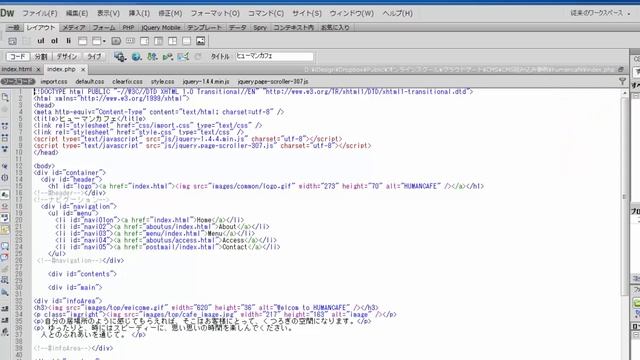Close the index.php document tab
The image size is (640, 360).
click(83, 70)
